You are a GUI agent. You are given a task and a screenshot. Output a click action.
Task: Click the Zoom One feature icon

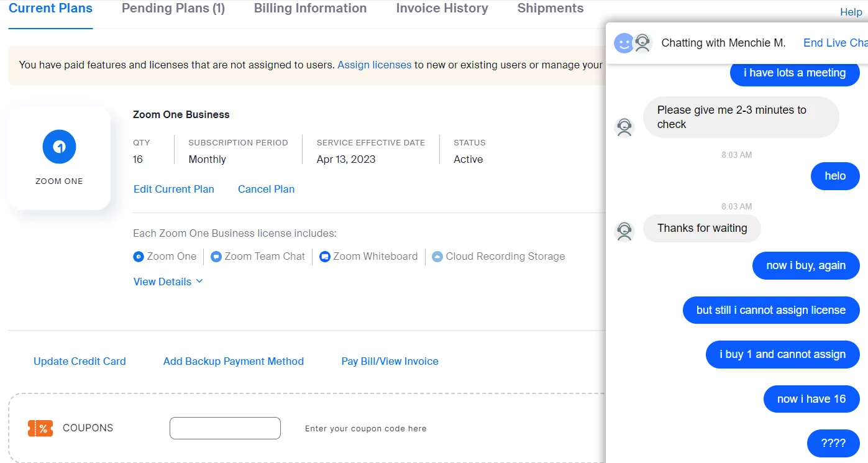coord(139,256)
